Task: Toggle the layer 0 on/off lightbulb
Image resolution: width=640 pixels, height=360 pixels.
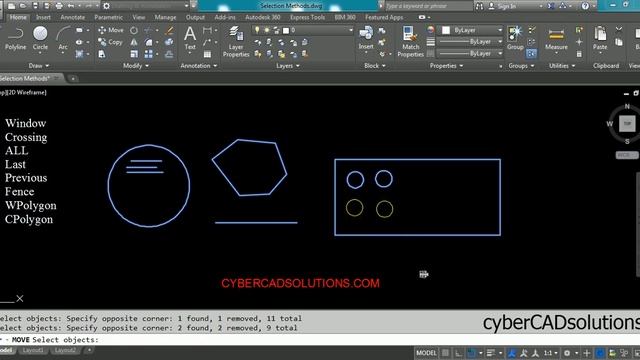Action: tap(257, 30)
